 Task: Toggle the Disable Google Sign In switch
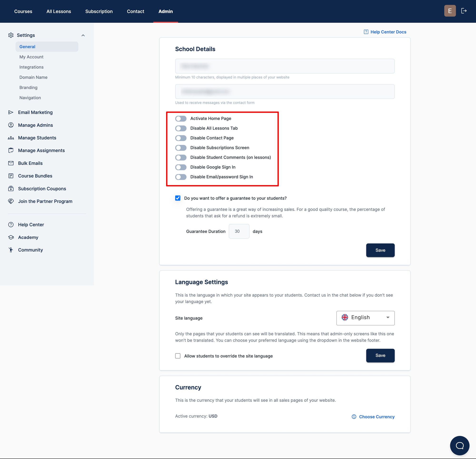coord(181,167)
